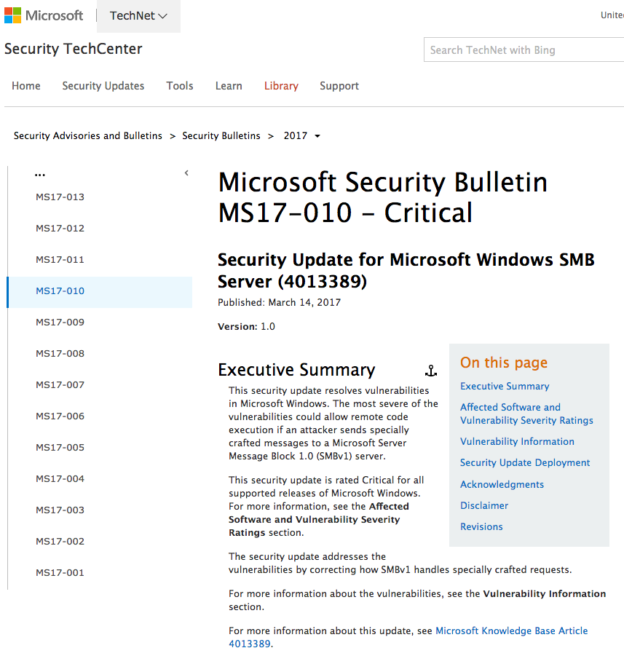This screenshot has width=624, height=672.
Task: Follow the Microsoft Knowledge Base Article 4013389 link
Action: pos(511,631)
